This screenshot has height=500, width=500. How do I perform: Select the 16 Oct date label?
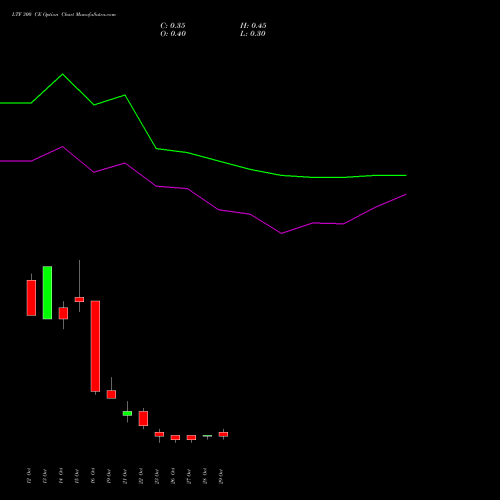click(93, 476)
